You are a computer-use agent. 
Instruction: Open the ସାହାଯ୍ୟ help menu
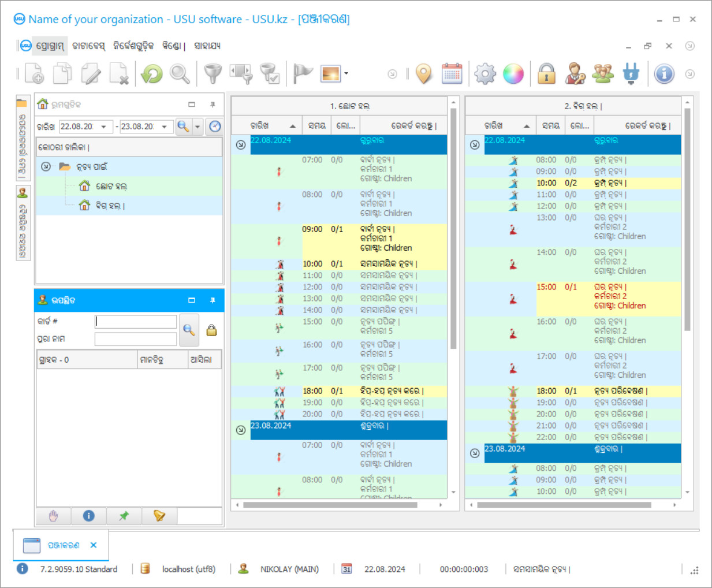tap(207, 46)
